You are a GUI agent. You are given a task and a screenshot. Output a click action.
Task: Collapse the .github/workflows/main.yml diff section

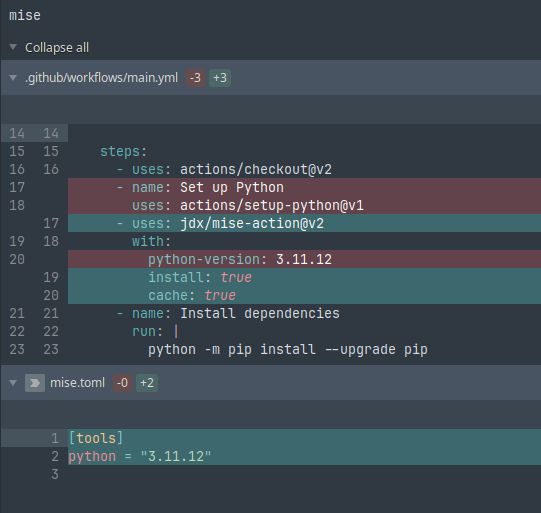[13, 77]
